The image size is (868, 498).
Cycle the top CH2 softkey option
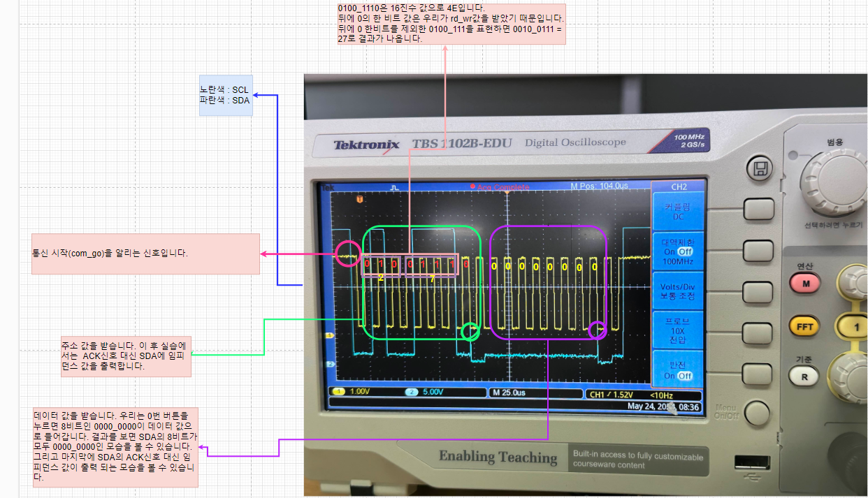point(758,207)
